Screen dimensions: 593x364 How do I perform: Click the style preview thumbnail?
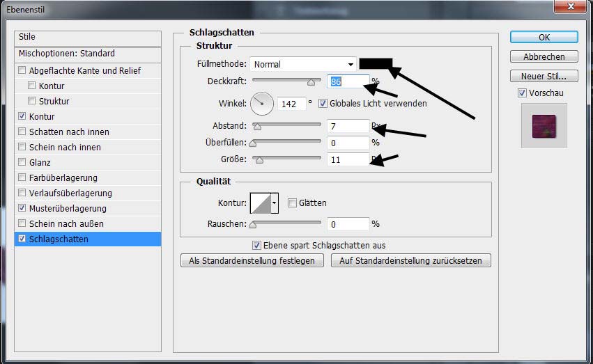pos(544,126)
